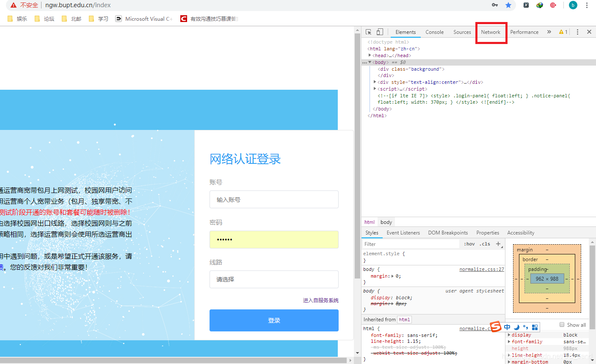
Task: Open the 论坛 bookmark folder
Action: [44, 19]
